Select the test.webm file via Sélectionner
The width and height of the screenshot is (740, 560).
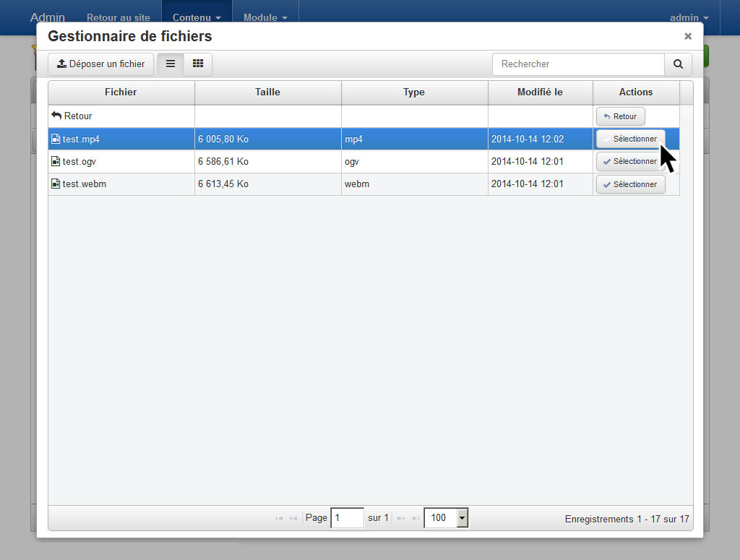(630, 184)
